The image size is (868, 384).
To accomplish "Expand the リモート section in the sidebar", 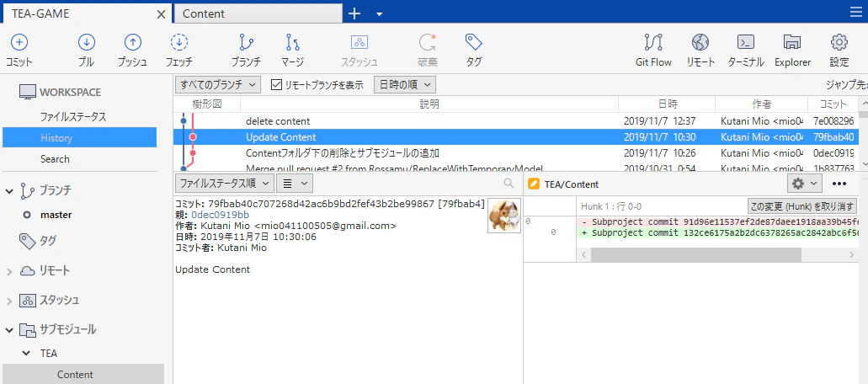I will [x=9, y=271].
